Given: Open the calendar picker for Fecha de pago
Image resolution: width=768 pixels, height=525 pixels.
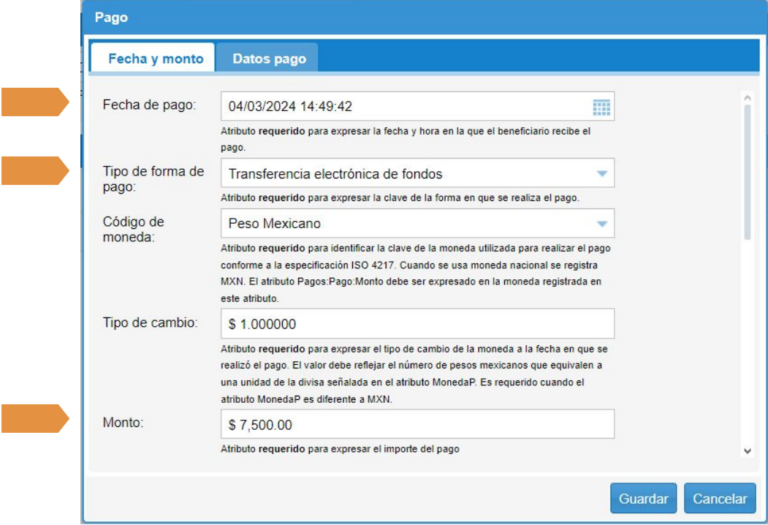Looking at the screenshot, I should (601, 107).
